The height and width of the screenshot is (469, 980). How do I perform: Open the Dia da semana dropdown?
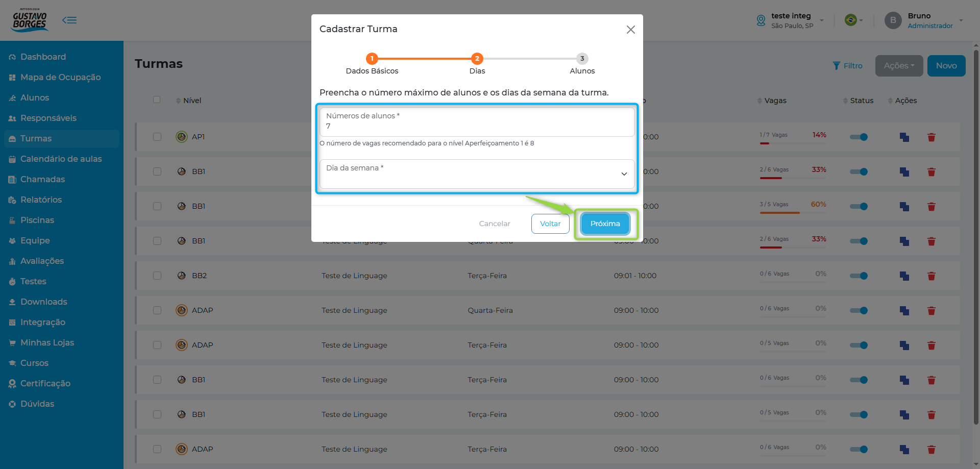pyautogui.click(x=477, y=174)
